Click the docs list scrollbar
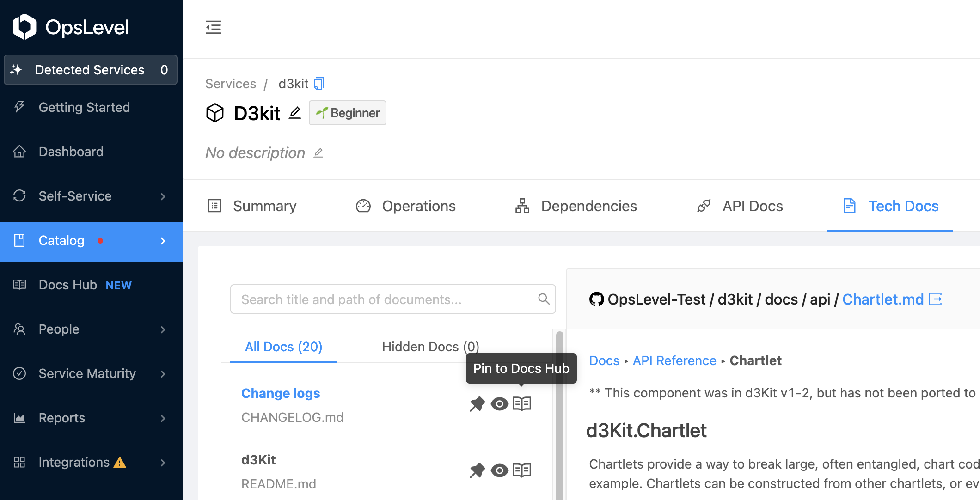Image resolution: width=980 pixels, height=500 pixels. point(559,416)
